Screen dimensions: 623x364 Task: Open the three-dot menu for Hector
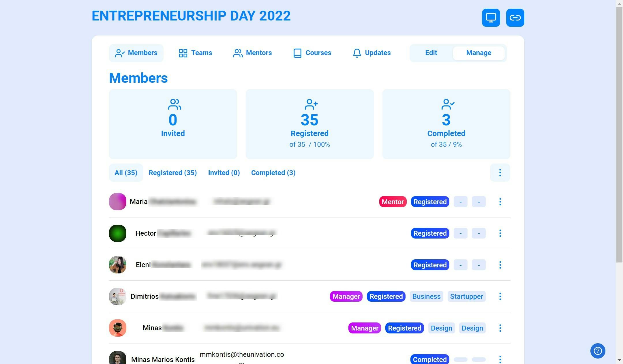pos(500,233)
